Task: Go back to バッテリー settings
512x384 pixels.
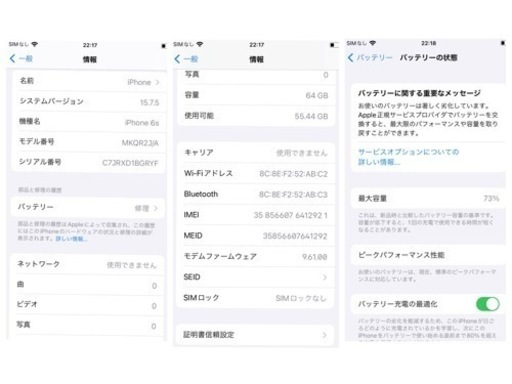Action: point(370,58)
